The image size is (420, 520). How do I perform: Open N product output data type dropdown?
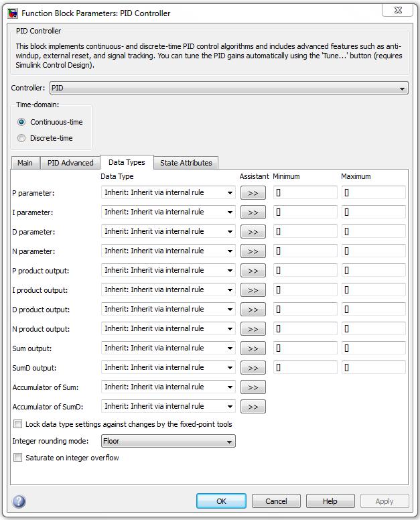[168, 328]
